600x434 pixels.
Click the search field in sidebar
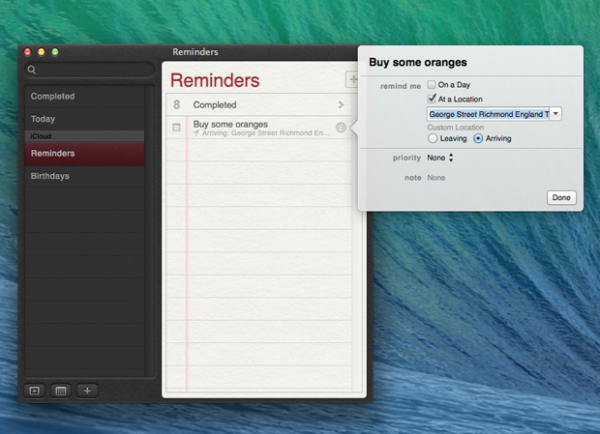(x=89, y=70)
